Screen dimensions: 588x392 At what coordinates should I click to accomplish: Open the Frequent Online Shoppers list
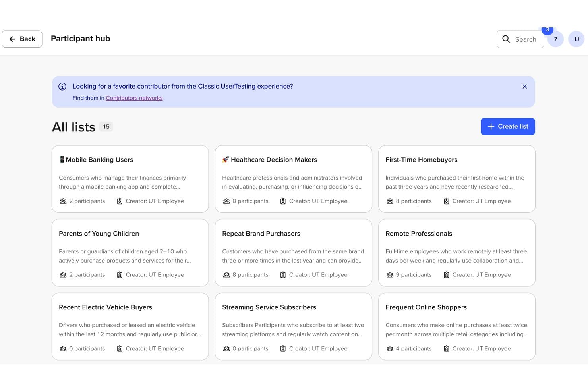[x=457, y=326]
